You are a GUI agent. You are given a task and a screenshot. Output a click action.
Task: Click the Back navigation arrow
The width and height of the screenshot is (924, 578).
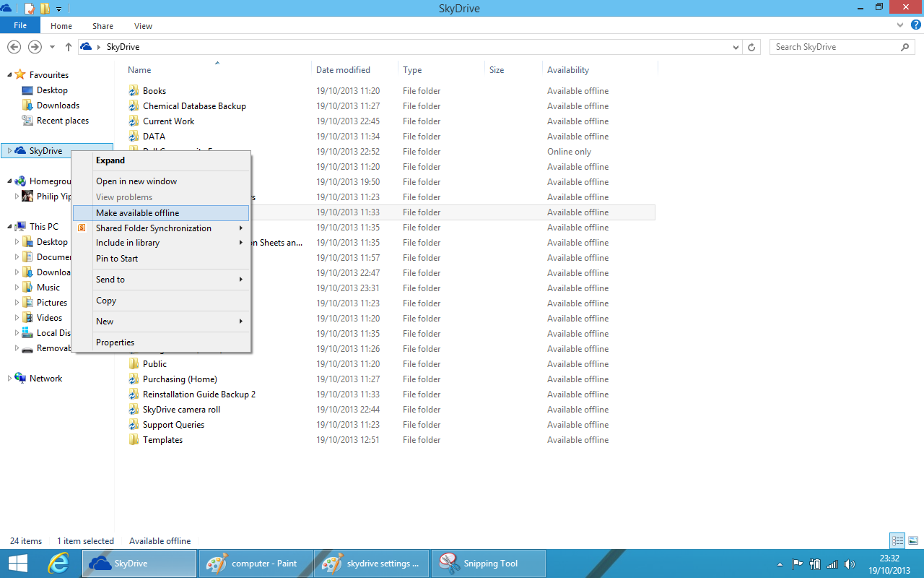pos(14,47)
